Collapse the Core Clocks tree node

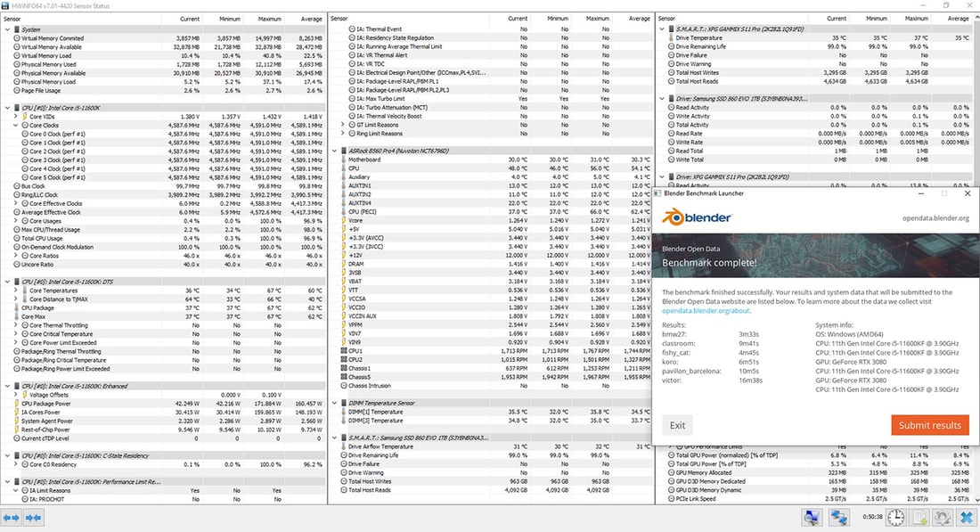pos(16,126)
